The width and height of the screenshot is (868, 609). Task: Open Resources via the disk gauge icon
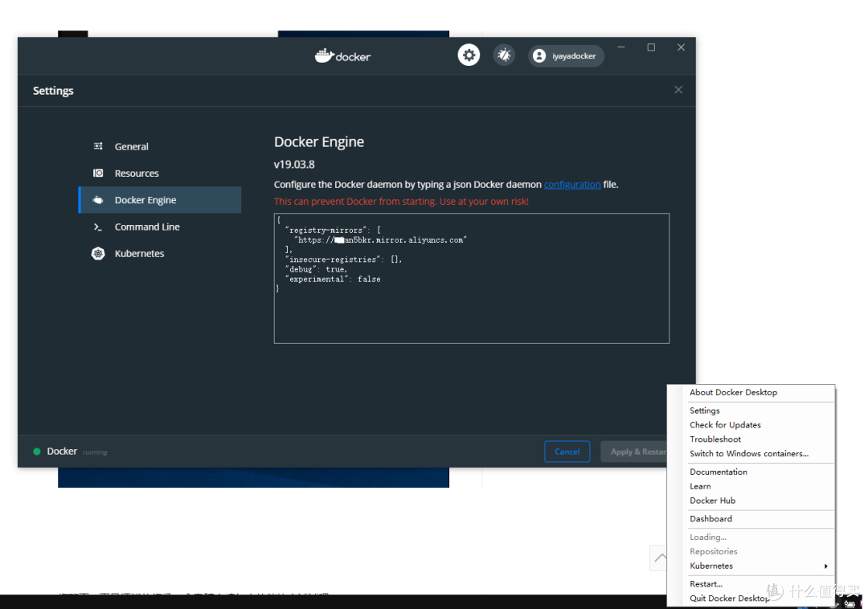click(x=99, y=173)
